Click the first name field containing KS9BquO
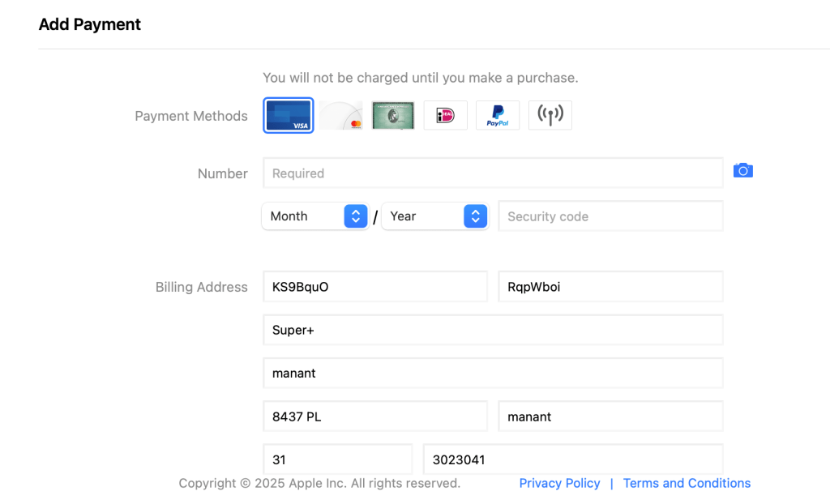The height and width of the screenshot is (504, 830). [x=375, y=287]
